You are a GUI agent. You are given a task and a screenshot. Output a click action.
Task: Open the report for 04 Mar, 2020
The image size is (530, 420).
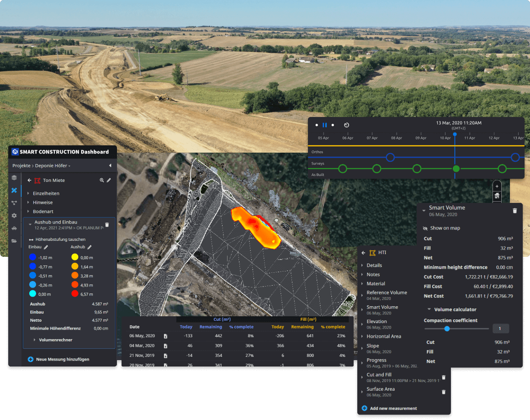coord(165,346)
